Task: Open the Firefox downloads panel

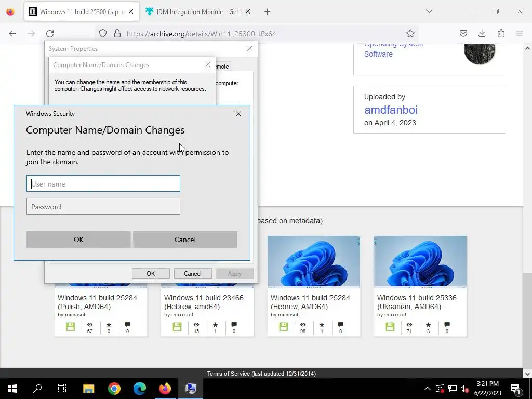Action: (x=482, y=33)
